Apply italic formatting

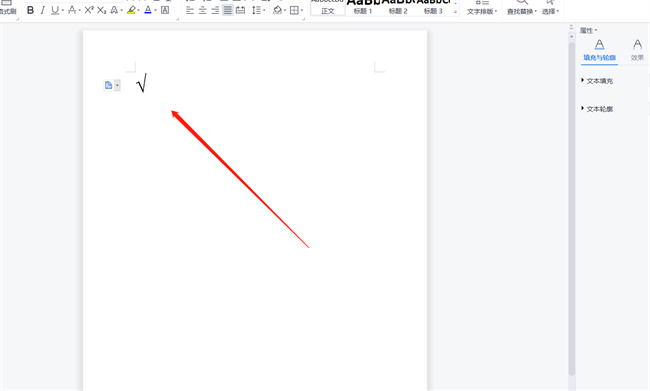pyautogui.click(x=43, y=10)
